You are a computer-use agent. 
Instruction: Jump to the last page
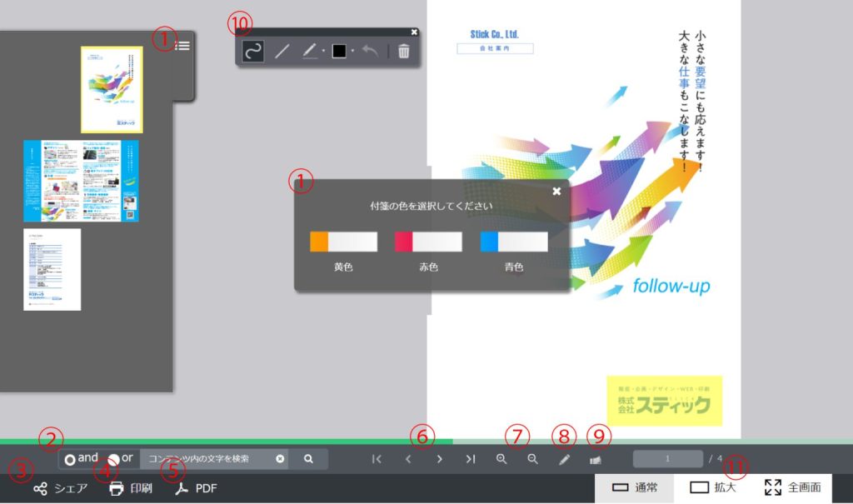470,459
